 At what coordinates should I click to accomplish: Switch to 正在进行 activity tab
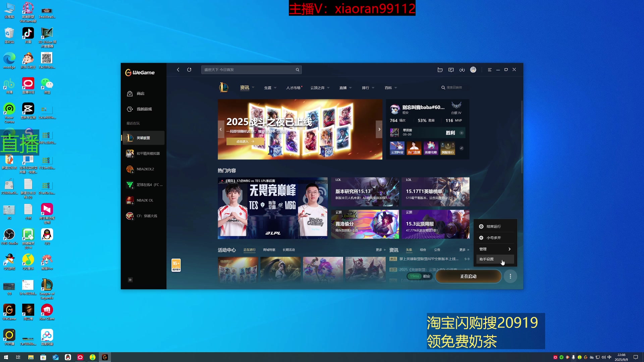(249, 250)
